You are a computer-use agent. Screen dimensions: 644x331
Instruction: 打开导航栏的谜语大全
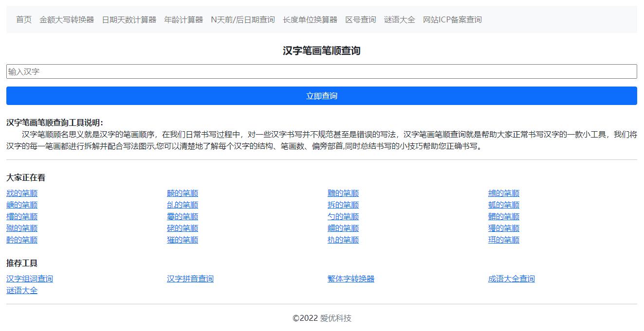click(x=400, y=19)
